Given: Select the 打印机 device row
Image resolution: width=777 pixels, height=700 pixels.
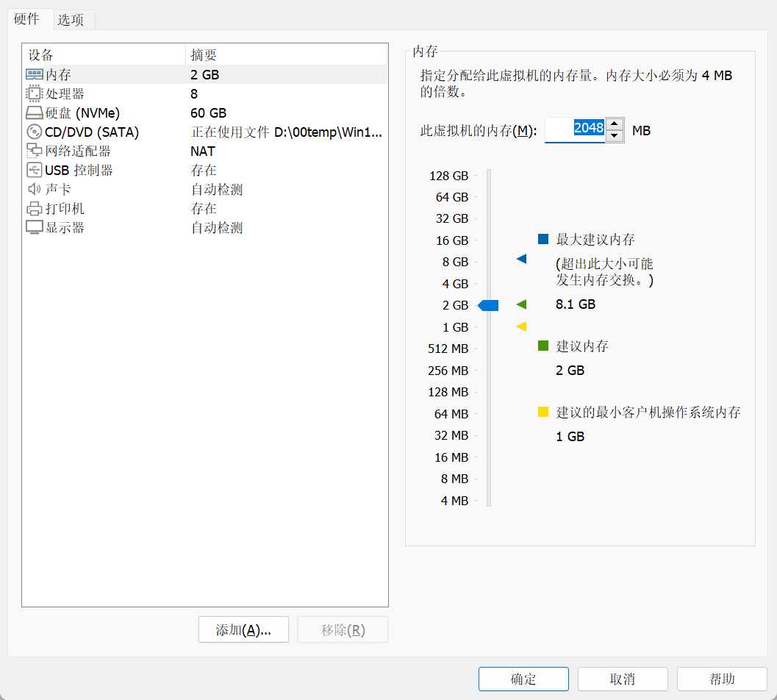Looking at the screenshot, I should pos(204,208).
